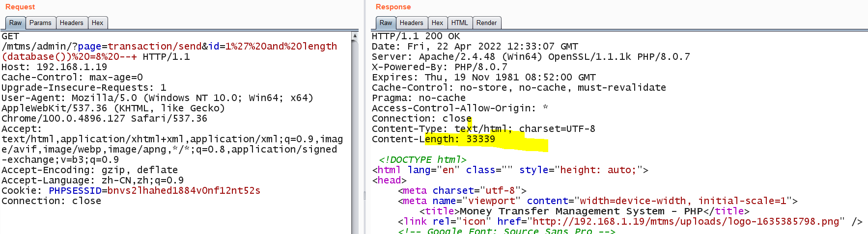Click the request scrollbar up arrow
This screenshot has height=234, width=868.
355,36
